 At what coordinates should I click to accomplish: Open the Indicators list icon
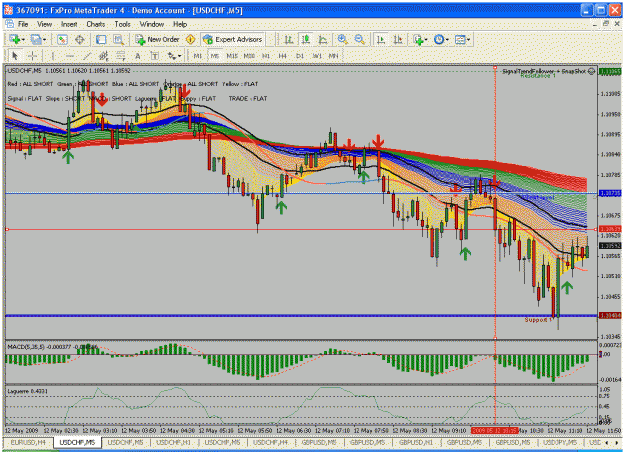tap(418, 39)
